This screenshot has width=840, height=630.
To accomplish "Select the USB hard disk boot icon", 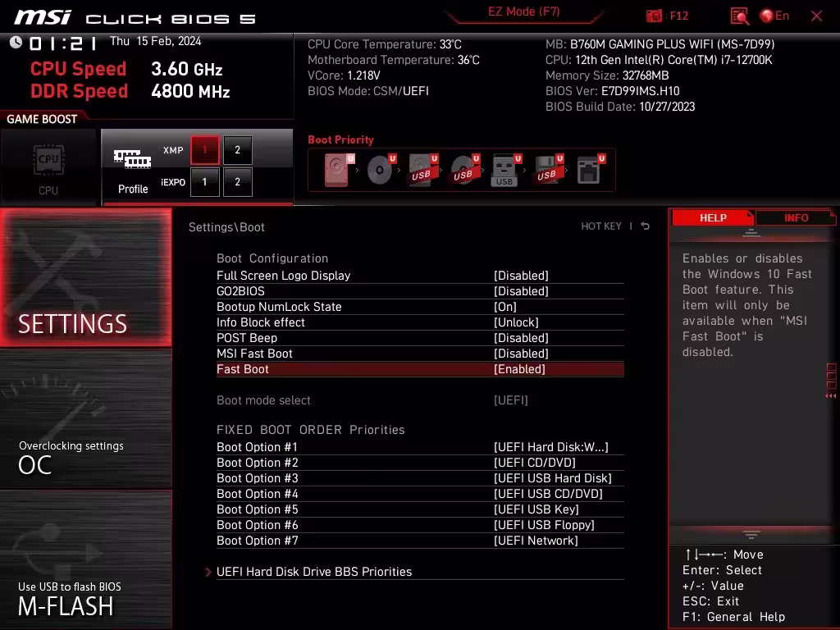I will coord(422,169).
